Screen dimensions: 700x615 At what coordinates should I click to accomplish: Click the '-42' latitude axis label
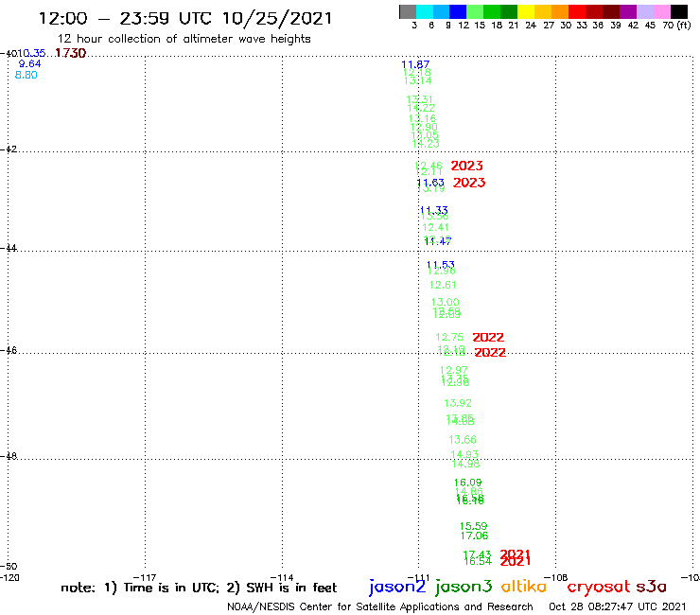point(9,149)
